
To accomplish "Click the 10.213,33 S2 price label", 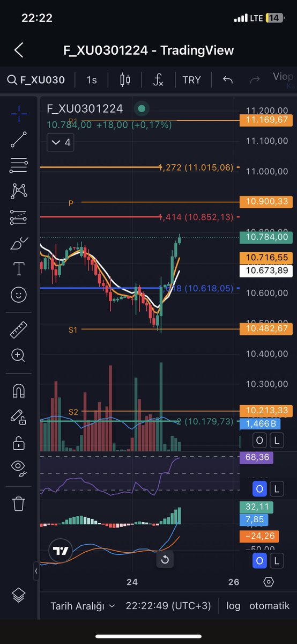I will pyautogui.click(x=267, y=411).
